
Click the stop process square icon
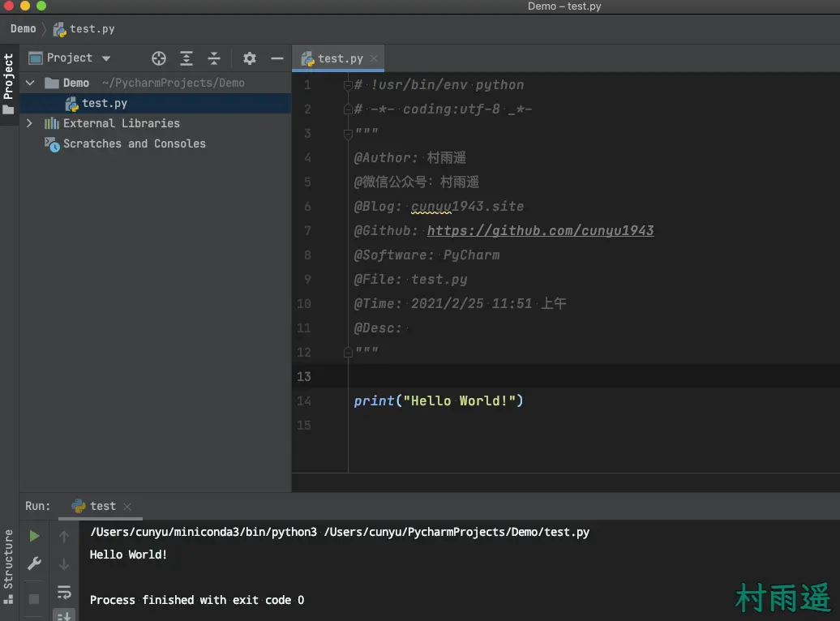pos(34,599)
